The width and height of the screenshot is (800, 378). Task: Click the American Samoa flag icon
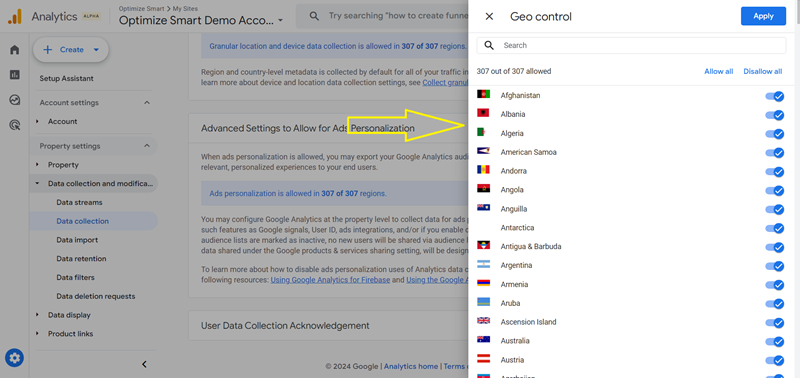click(483, 151)
